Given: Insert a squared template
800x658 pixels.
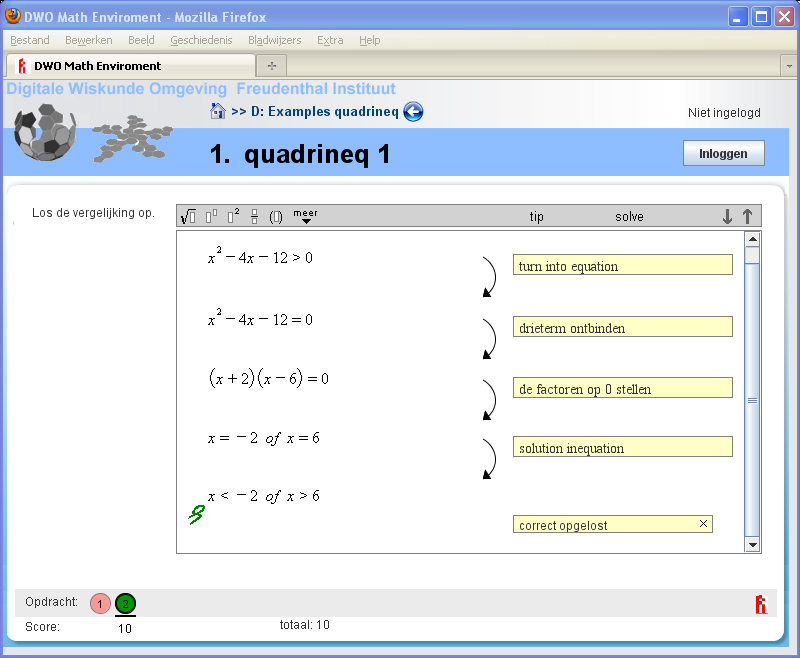Looking at the screenshot, I should (x=233, y=216).
